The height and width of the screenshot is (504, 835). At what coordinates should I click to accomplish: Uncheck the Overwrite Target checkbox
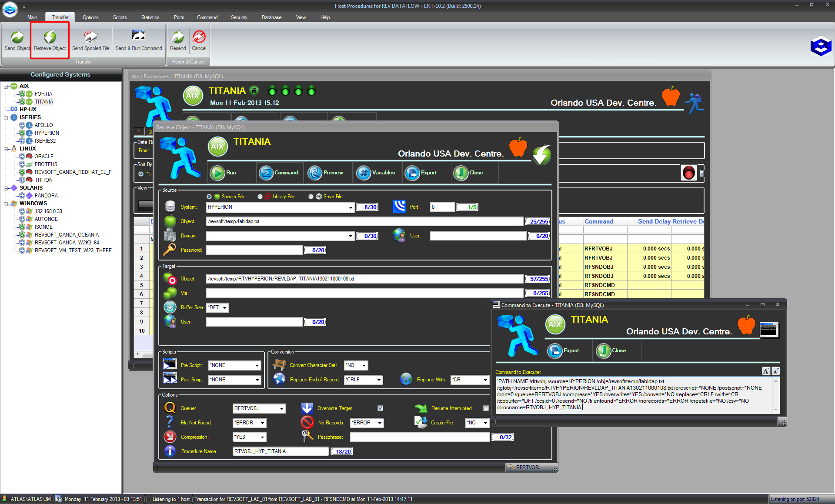pyautogui.click(x=380, y=408)
